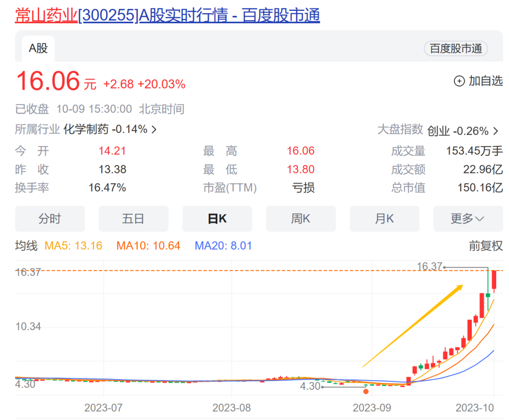Click current price 16.06

48,81
